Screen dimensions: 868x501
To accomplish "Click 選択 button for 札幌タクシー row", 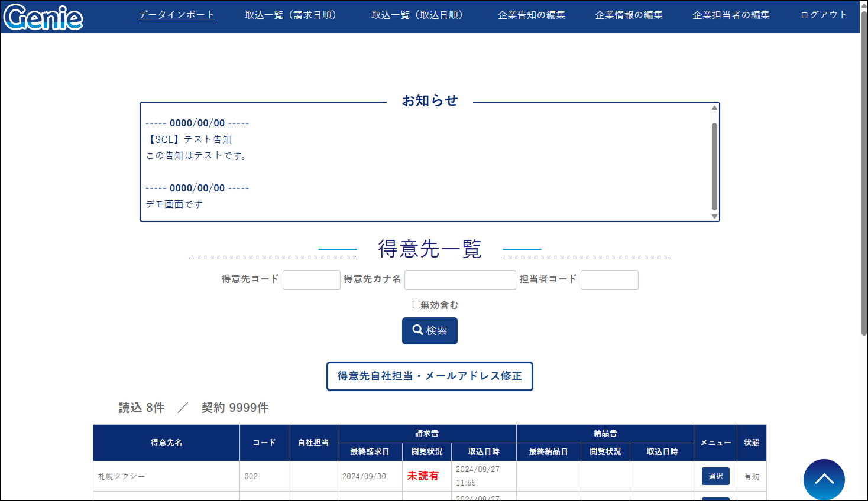I will 715,476.
